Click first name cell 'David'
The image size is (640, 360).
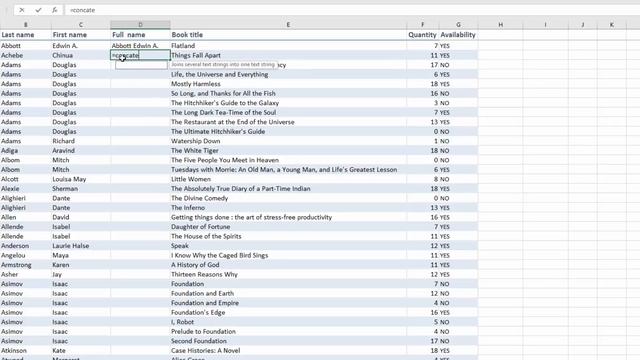(x=81, y=217)
